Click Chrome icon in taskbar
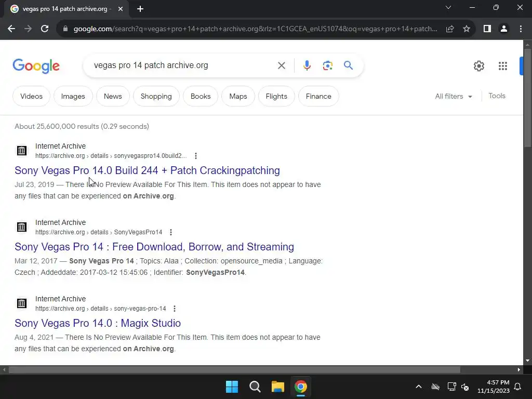The width and height of the screenshot is (532, 399). point(301,387)
